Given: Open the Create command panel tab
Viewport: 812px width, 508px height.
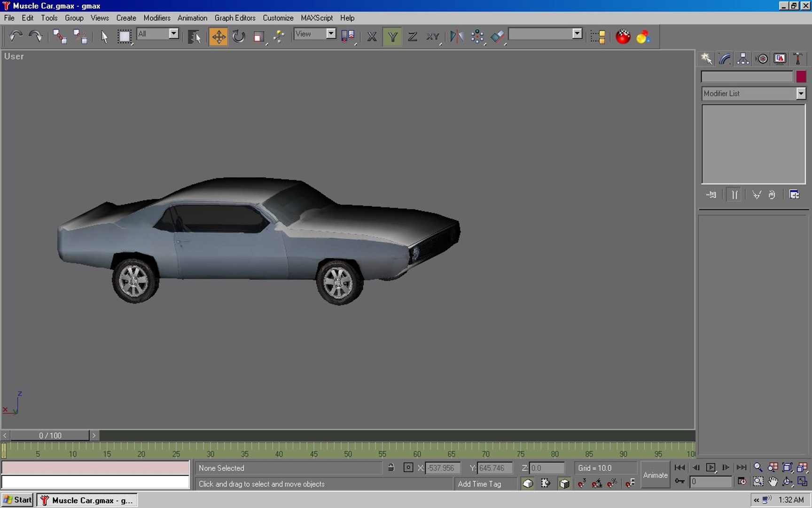Looking at the screenshot, I should [706, 59].
